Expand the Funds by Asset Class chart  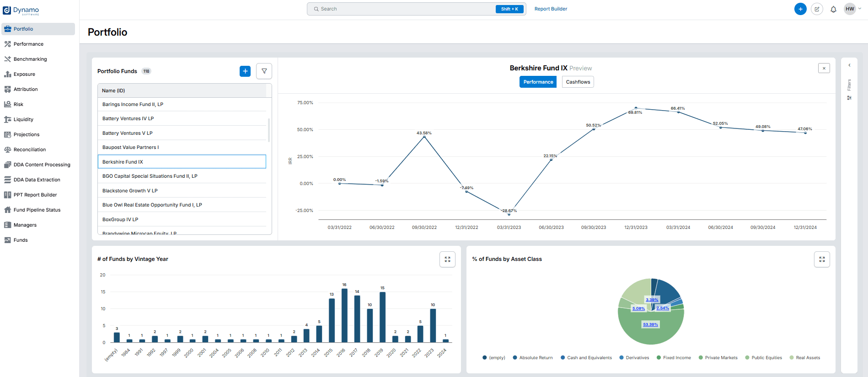[822, 260]
